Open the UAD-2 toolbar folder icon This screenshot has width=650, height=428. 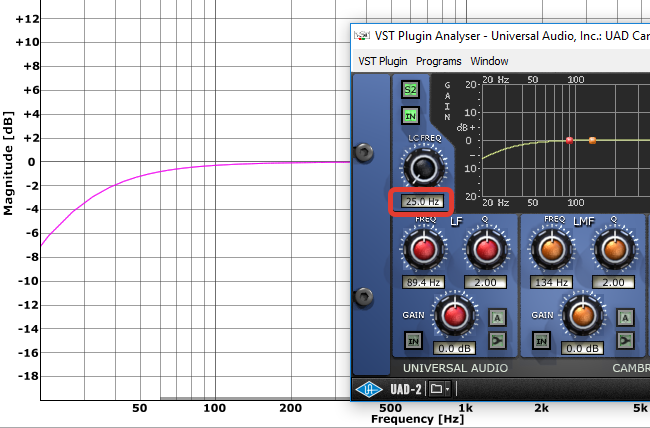click(436, 389)
